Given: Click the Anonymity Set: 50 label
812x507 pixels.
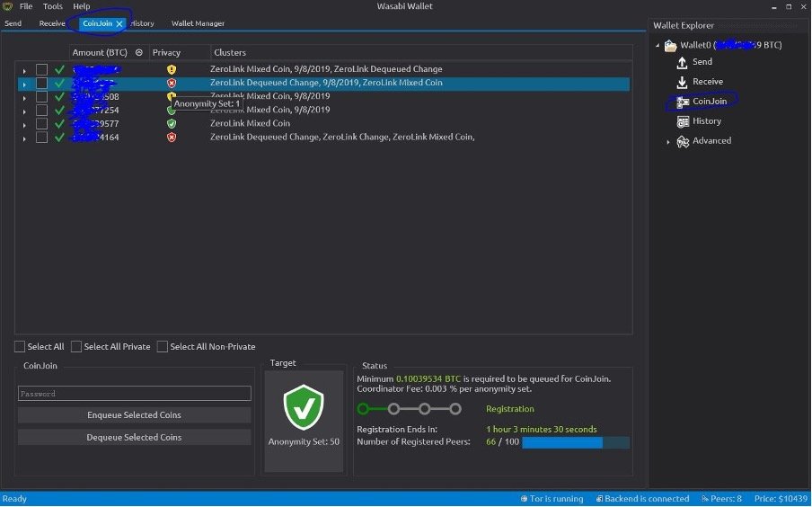Looking at the screenshot, I should coord(304,441).
